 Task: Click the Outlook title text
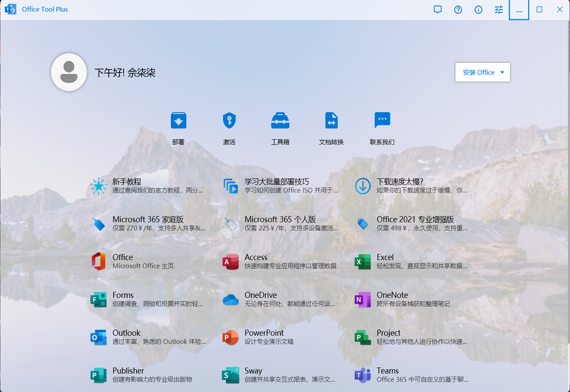pyautogui.click(x=127, y=333)
